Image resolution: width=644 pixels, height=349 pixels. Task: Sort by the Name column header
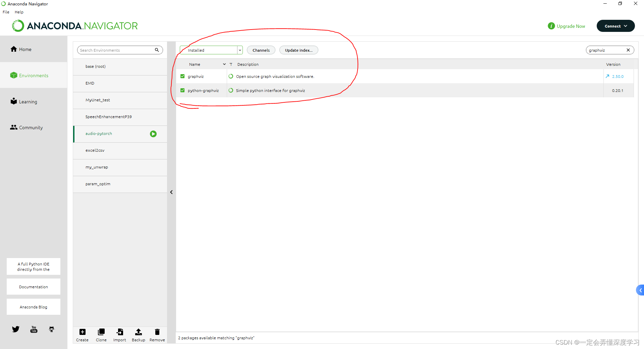[x=195, y=64]
